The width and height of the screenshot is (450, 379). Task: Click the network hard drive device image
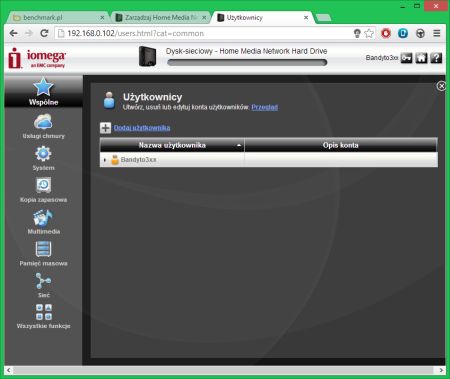[147, 56]
